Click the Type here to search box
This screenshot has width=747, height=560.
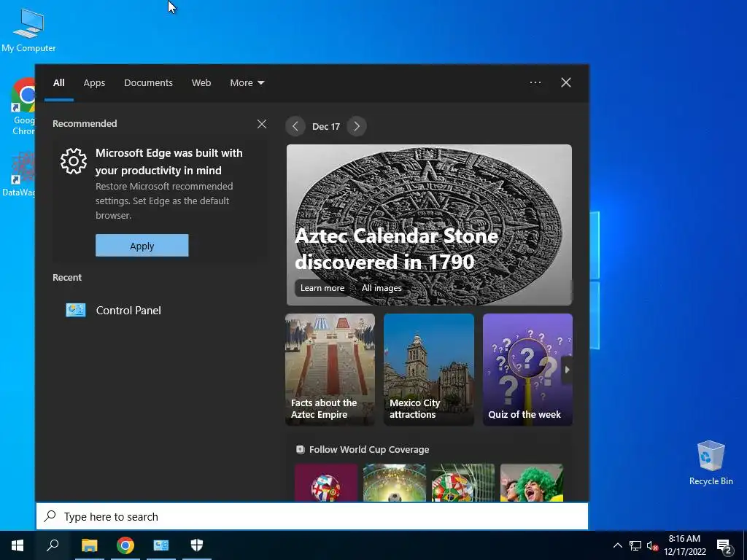[312, 516]
